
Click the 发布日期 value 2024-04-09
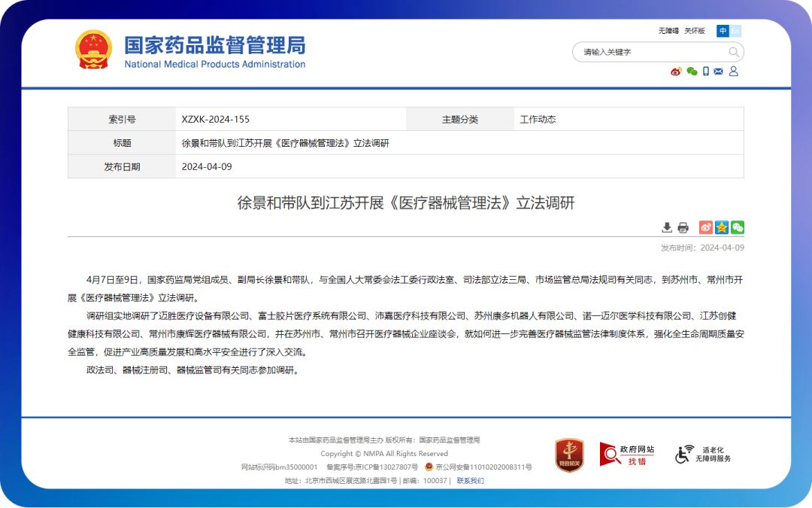pyautogui.click(x=207, y=166)
